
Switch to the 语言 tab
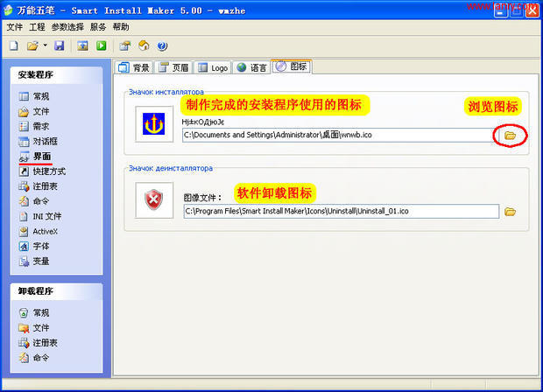[251, 67]
